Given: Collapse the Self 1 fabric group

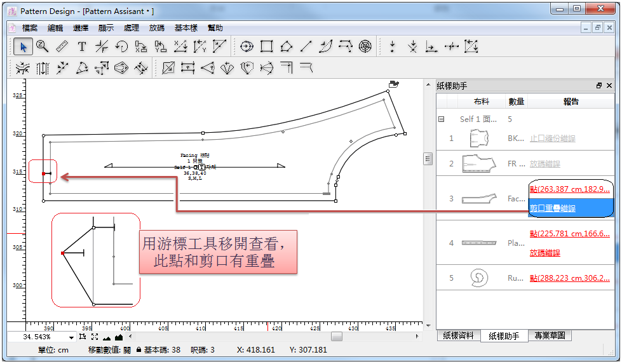Looking at the screenshot, I should pos(441,119).
